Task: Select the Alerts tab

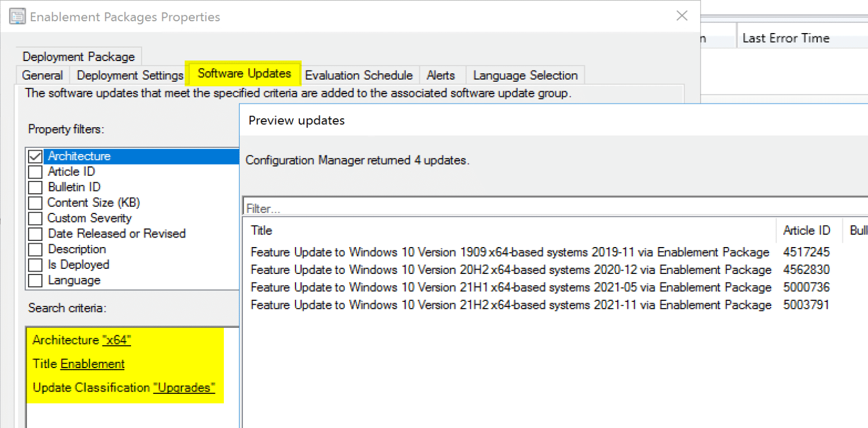Action: pyautogui.click(x=440, y=75)
